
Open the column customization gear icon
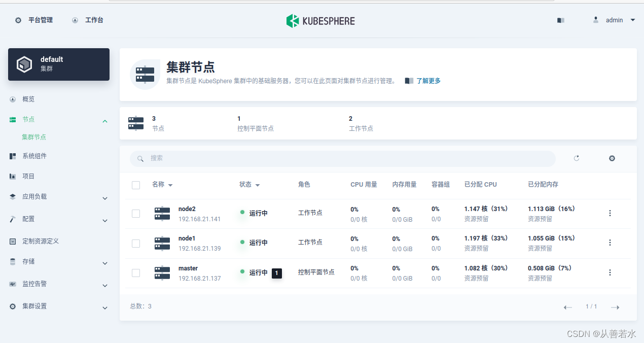pyautogui.click(x=612, y=158)
